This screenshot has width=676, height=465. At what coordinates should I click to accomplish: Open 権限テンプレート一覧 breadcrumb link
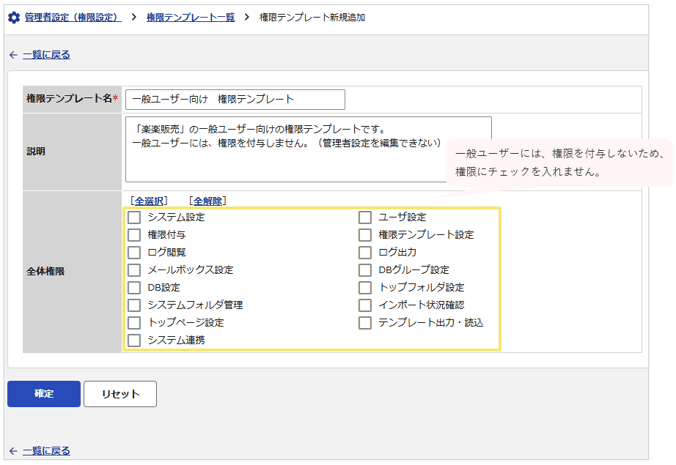(x=191, y=17)
